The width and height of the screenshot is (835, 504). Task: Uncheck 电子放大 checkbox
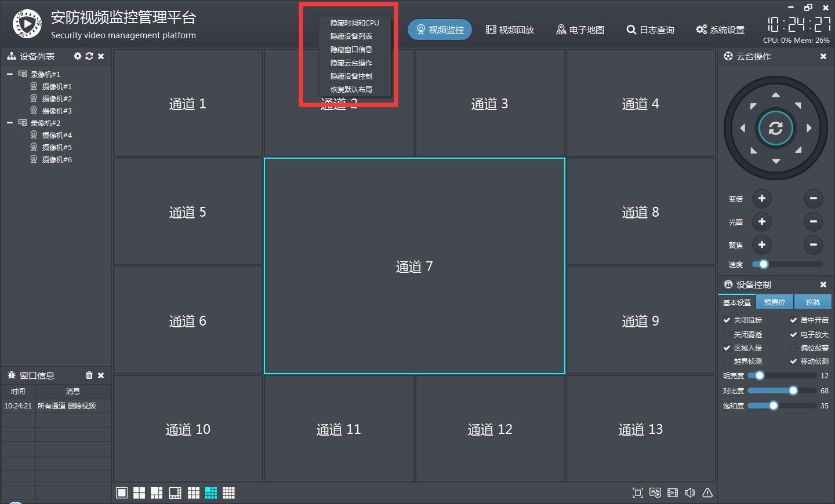[x=793, y=335]
